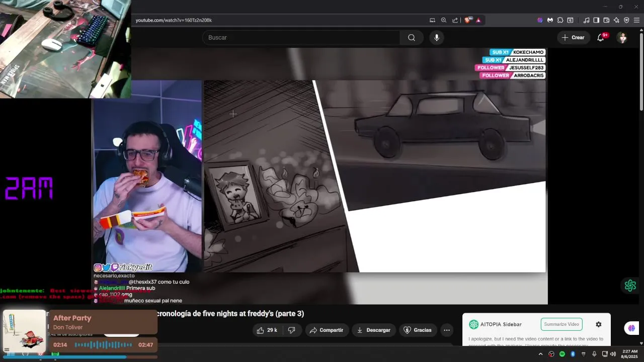
Task: Click the Compartir share button
Action: click(327, 330)
